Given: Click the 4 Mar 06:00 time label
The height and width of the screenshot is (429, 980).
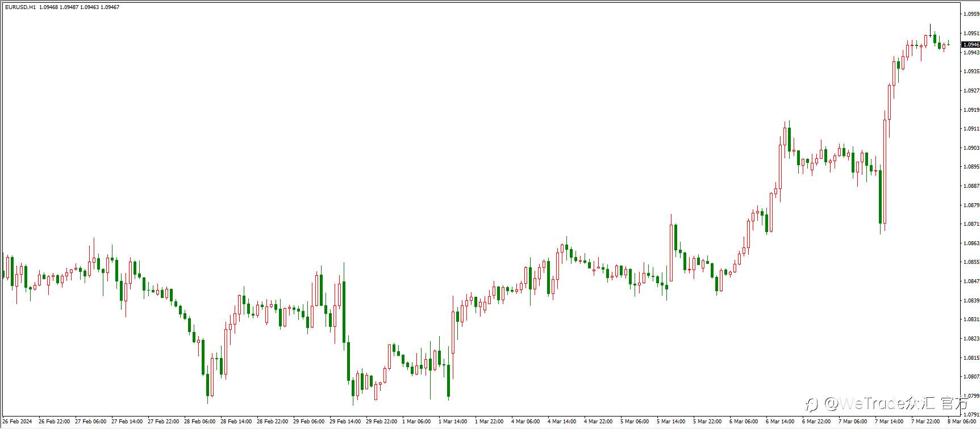Looking at the screenshot, I should coord(526,422).
